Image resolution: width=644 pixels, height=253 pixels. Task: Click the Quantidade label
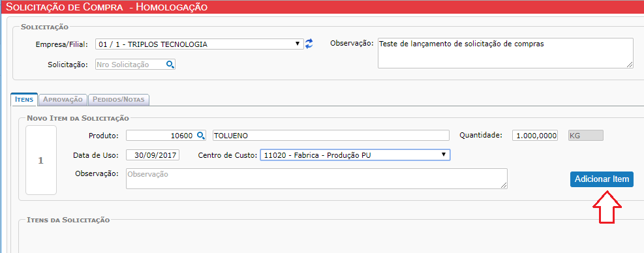tap(481, 135)
